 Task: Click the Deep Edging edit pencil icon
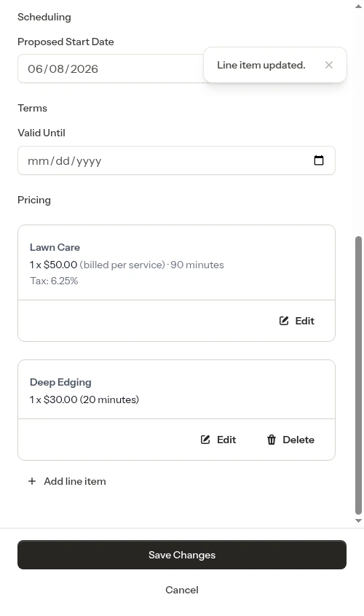(205, 440)
